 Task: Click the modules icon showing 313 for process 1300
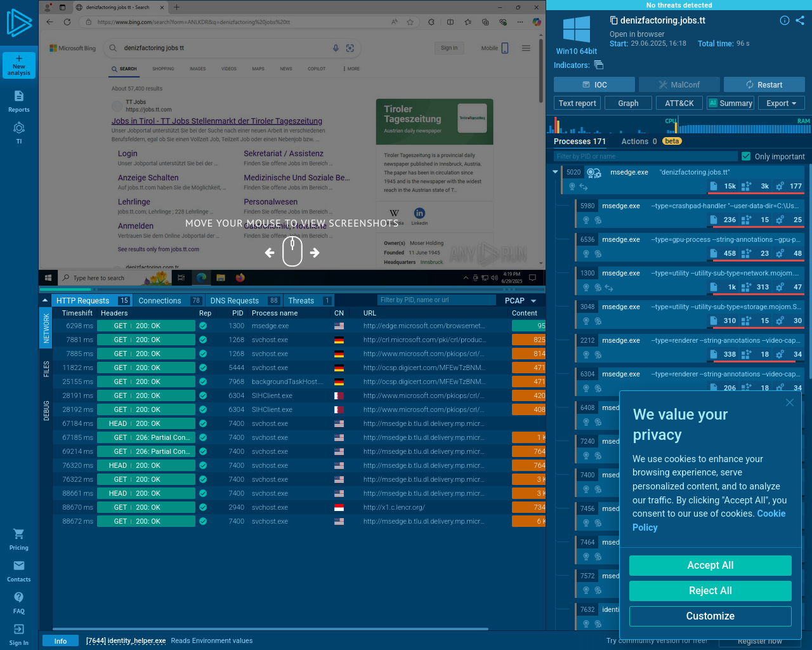coord(746,287)
